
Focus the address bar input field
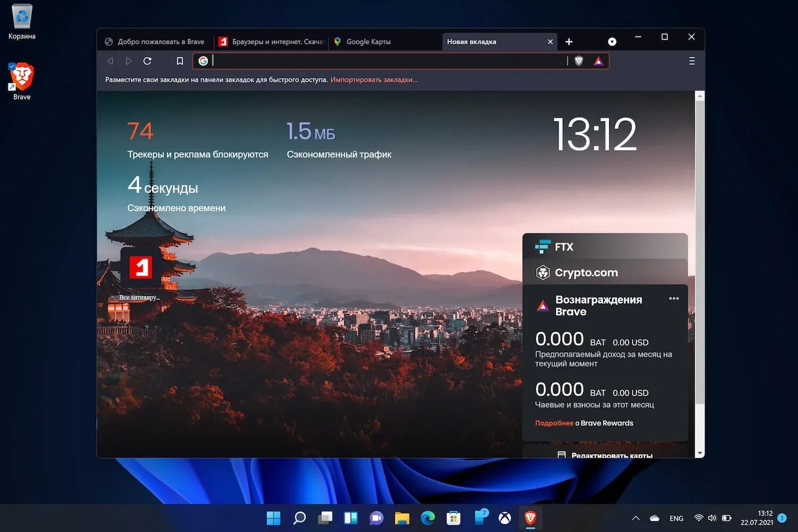click(x=388, y=61)
